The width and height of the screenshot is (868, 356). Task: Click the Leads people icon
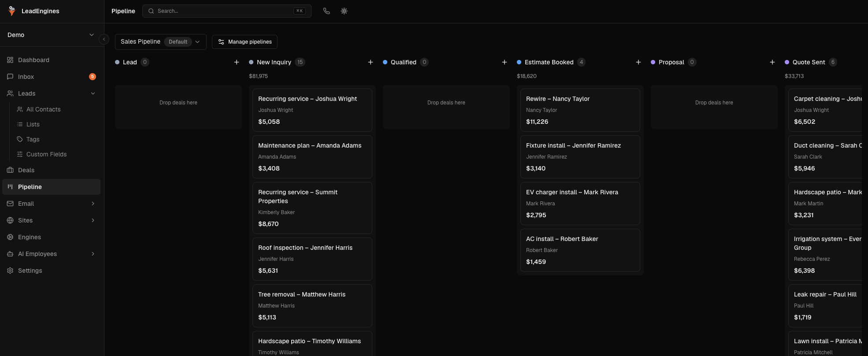[x=10, y=93]
